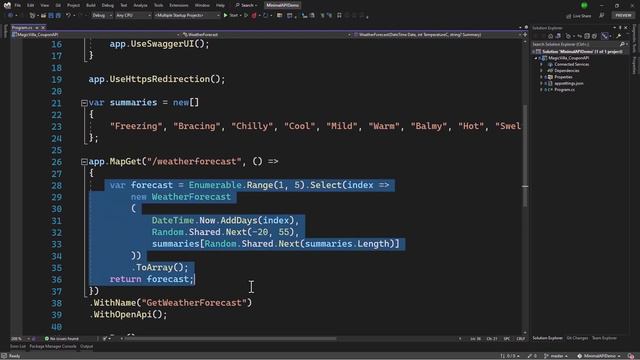Open the Output tab
Viewport: 640px width, 360px height.
coord(86,347)
